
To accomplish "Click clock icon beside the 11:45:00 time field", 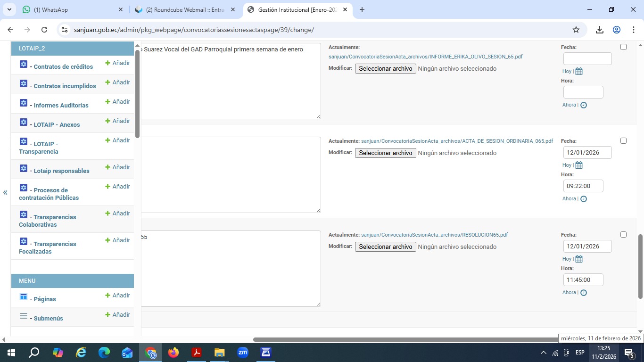I will [x=583, y=293].
